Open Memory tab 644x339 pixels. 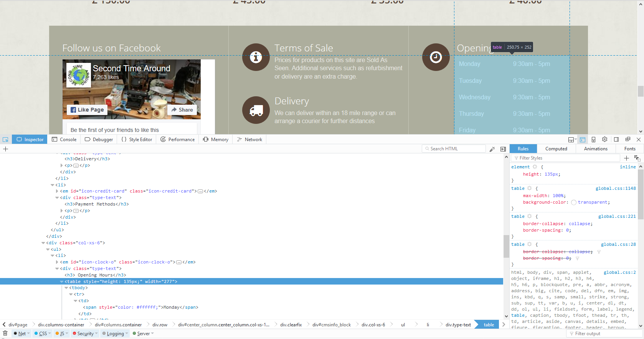pos(216,140)
